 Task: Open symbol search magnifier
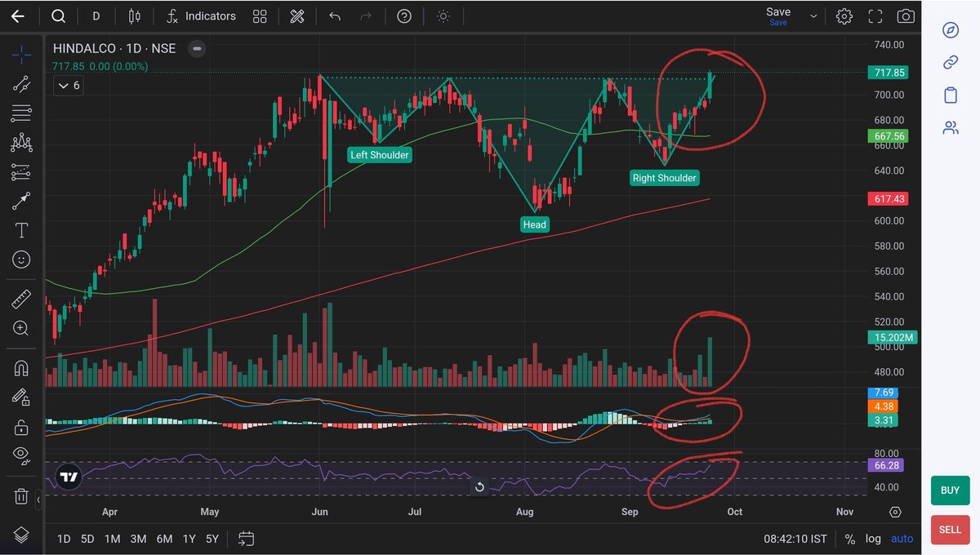58,16
